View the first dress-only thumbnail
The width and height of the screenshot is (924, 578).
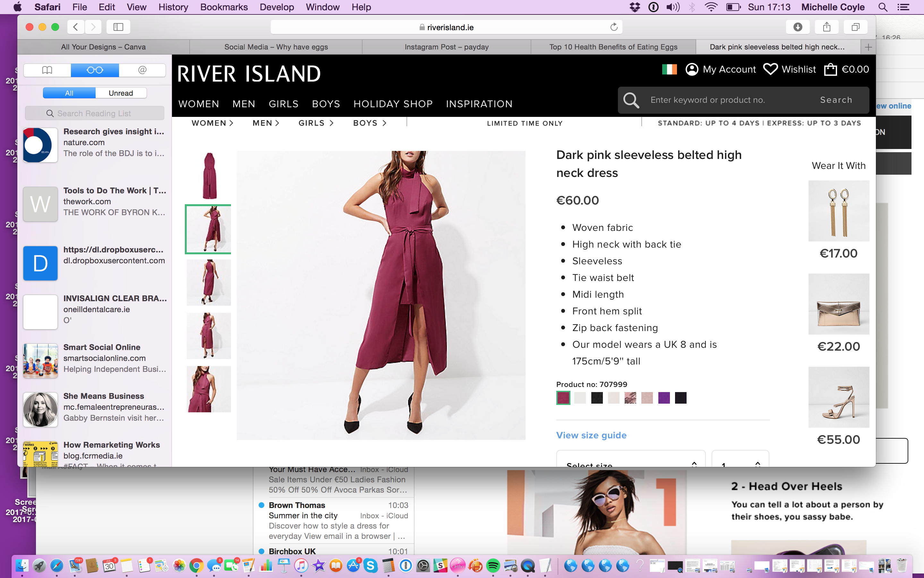click(209, 176)
